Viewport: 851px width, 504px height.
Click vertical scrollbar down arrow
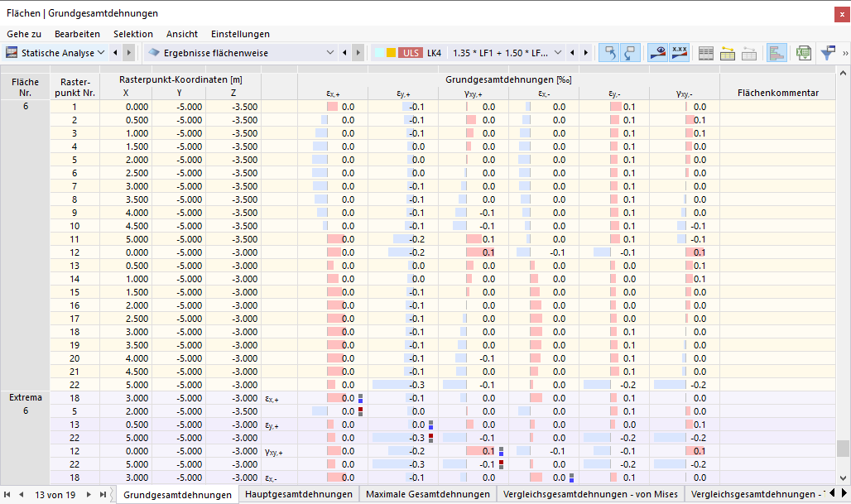(x=843, y=478)
